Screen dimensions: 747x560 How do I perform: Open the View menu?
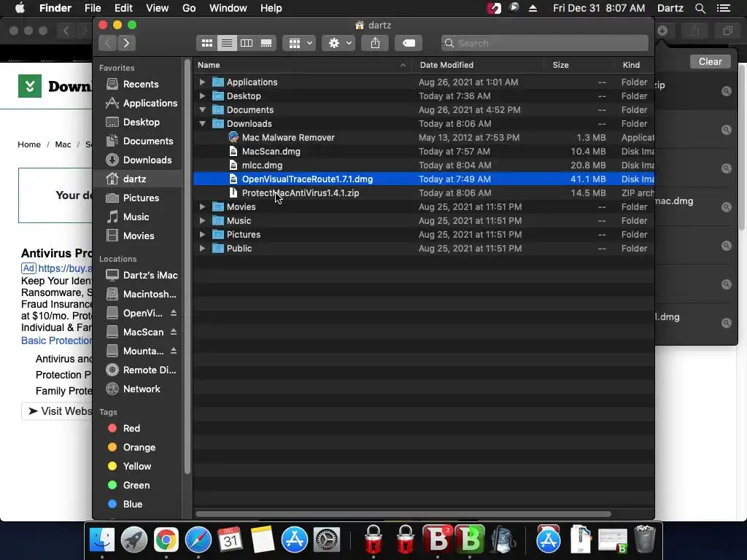[x=158, y=8]
